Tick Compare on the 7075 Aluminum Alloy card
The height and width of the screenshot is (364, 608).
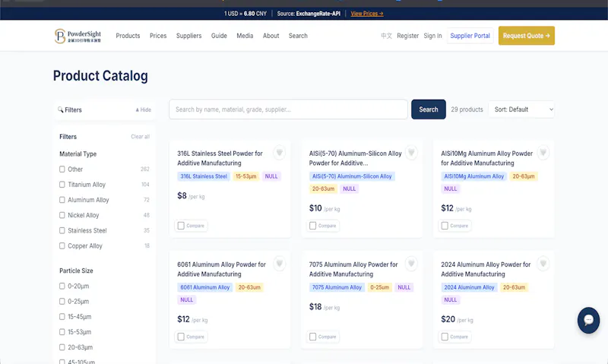coord(313,337)
